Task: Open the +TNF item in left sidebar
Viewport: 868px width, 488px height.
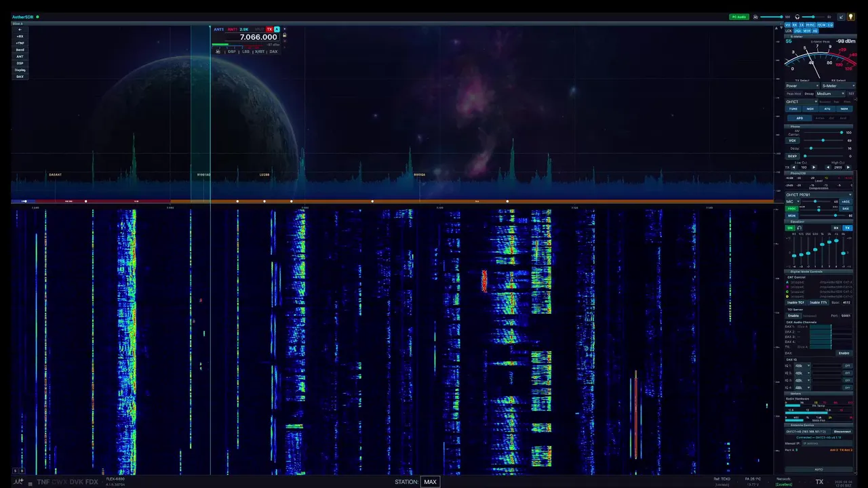Action: pyautogui.click(x=20, y=43)
